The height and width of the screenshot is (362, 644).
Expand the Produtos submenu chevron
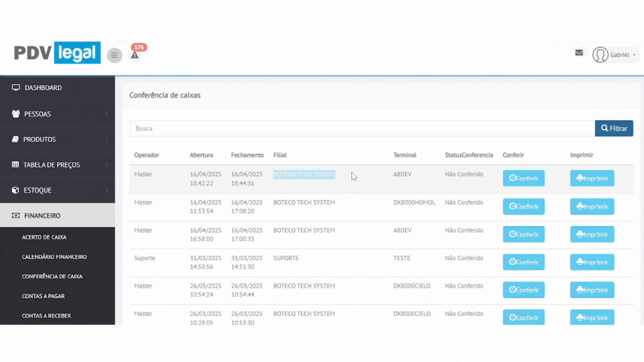point(106,139)
